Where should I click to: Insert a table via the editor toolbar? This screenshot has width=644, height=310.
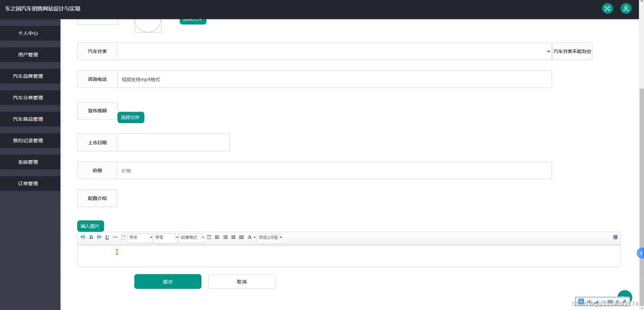[209, 237]
